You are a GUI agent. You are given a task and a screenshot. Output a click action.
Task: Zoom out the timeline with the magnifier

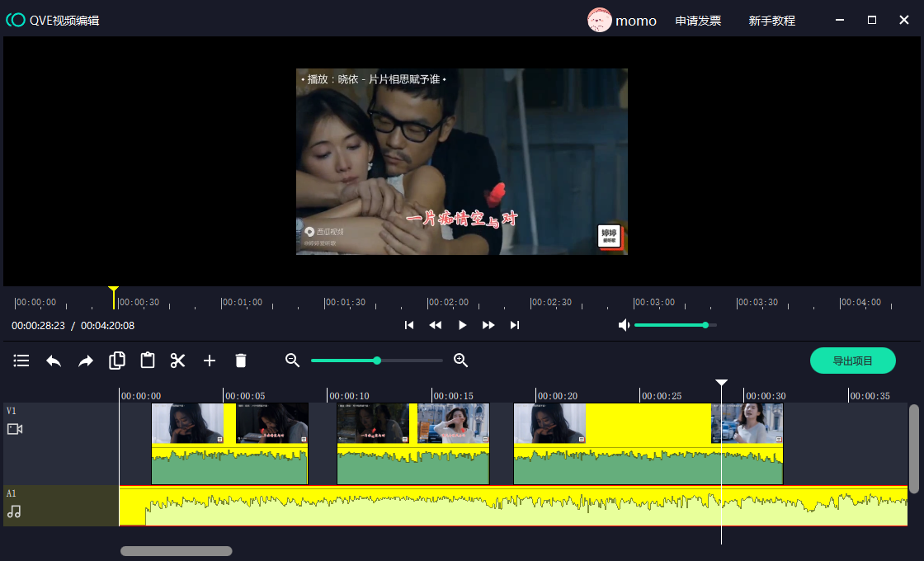pos(292,361)
